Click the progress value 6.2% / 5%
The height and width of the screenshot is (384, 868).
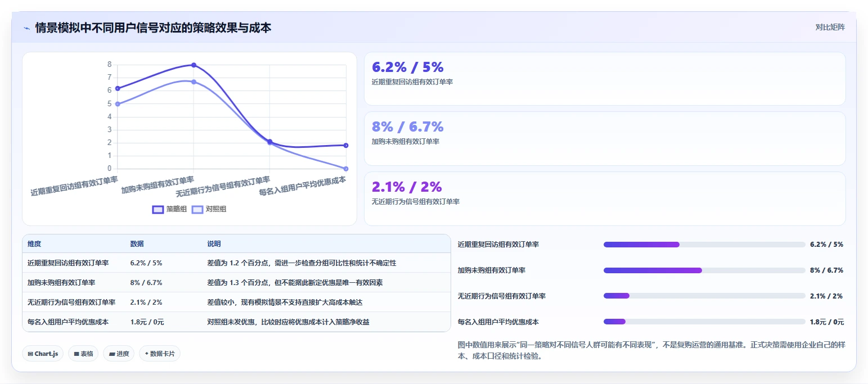826,245
